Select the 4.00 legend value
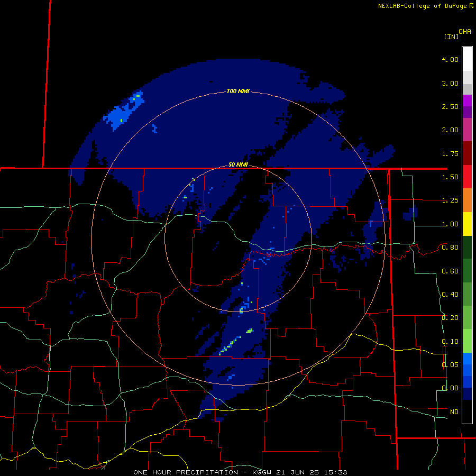 (450, 59)
